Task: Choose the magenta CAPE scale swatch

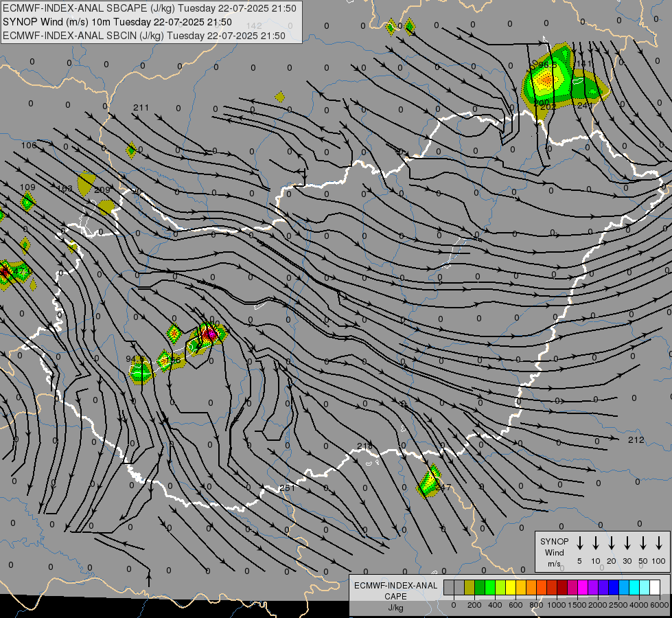Action: 583,588
